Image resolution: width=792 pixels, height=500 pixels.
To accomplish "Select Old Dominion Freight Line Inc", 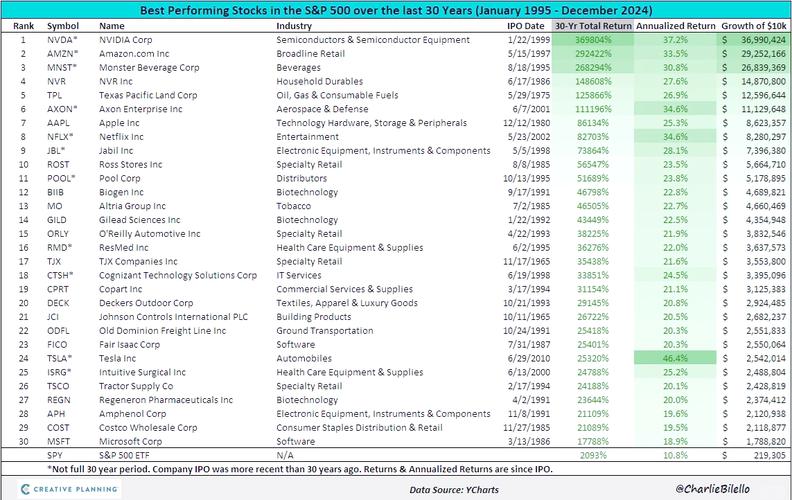I will 163,331.
